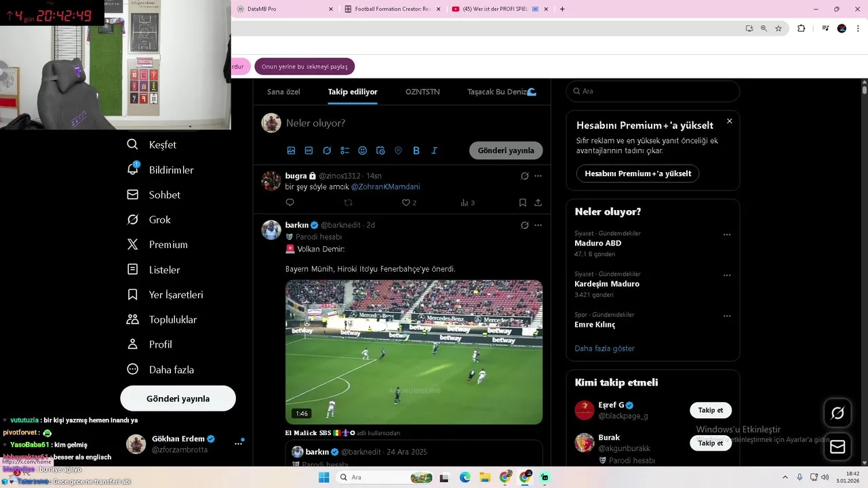This screenshot has height=488, width=868.
Task: Open more options for bugra's post
Action: tap(538, 176)
